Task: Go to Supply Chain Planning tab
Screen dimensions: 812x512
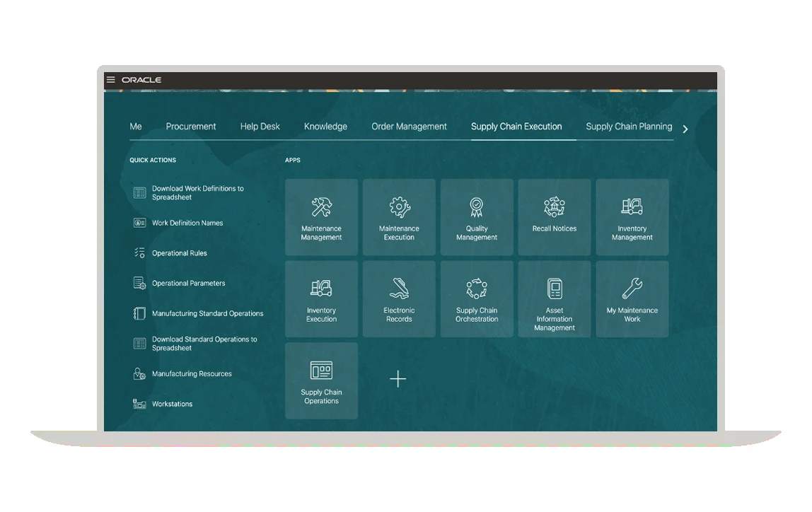Action: (629, 127)
